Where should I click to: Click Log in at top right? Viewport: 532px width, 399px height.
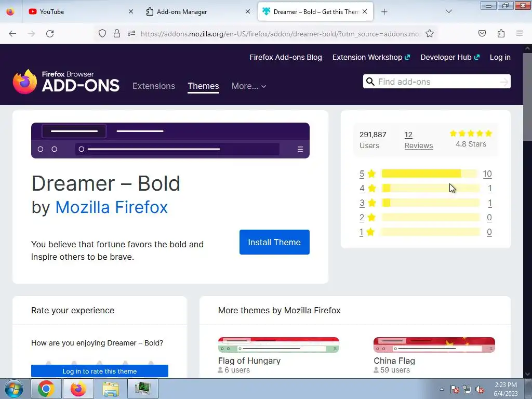(x=500, y=57)
